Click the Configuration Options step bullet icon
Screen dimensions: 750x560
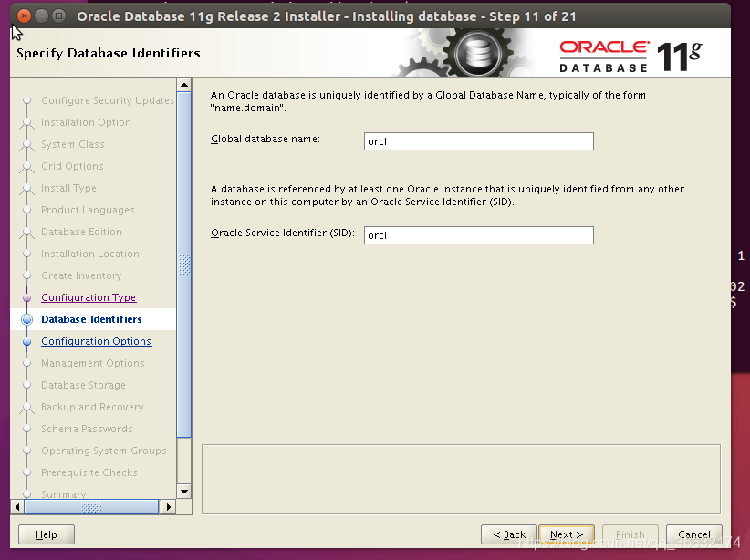click(27, 341)
